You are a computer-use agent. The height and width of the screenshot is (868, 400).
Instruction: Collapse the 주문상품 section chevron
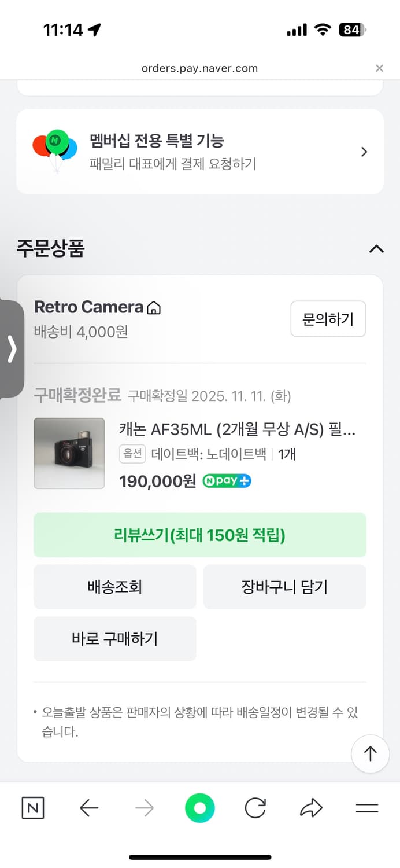point(376,249)
